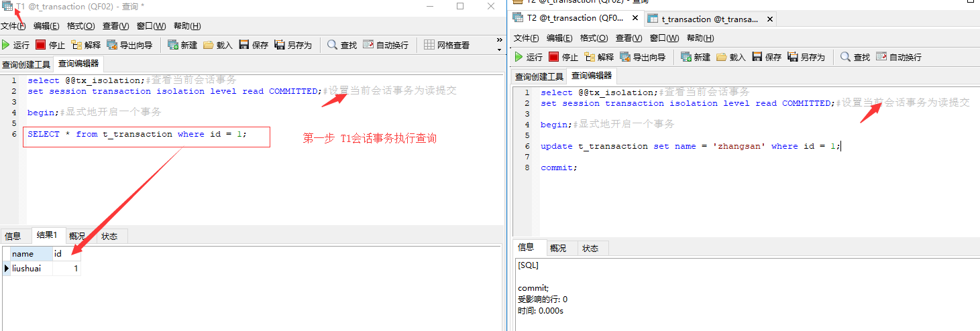Screen dimensions: 980x331
Task: Select id cell with value 1
Action: click(x=66, y=268)
